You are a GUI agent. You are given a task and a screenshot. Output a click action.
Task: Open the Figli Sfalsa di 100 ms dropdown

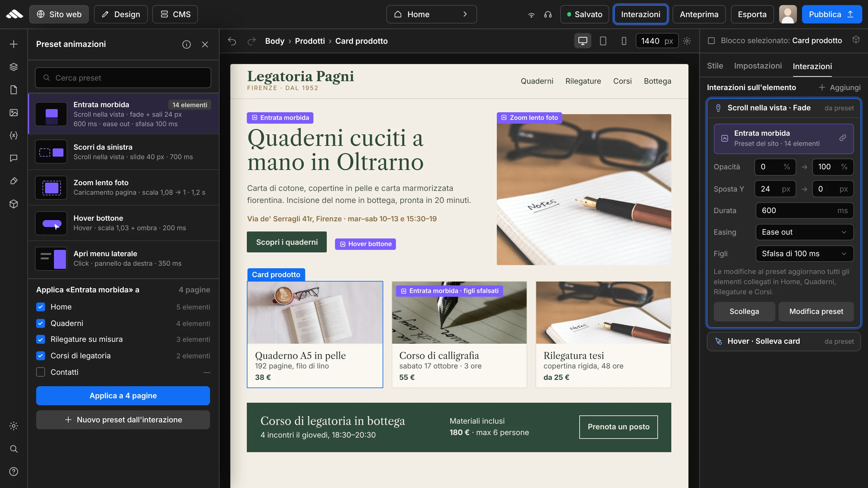pyautogui.click(x=805, y=254)
